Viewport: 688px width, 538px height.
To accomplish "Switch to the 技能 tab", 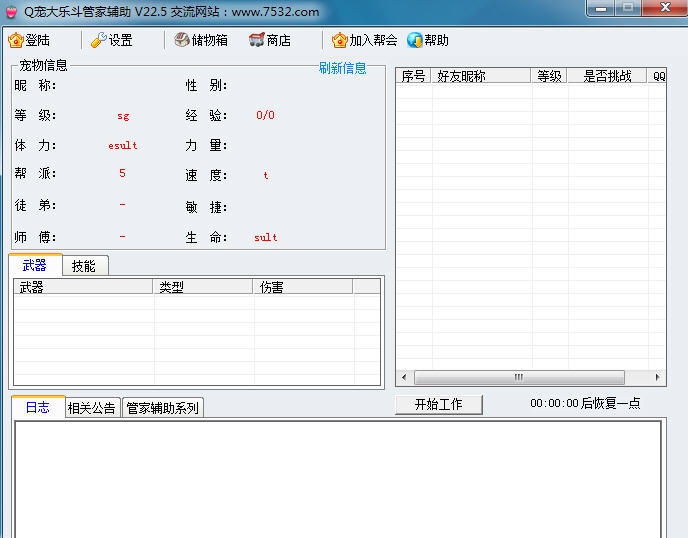I will (85, 266).
